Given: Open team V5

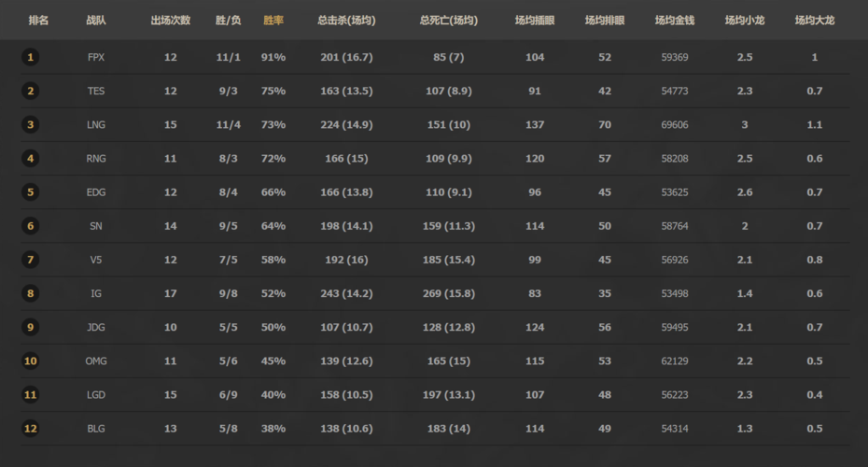Looking at the screenshot, I should click(96, 260).
